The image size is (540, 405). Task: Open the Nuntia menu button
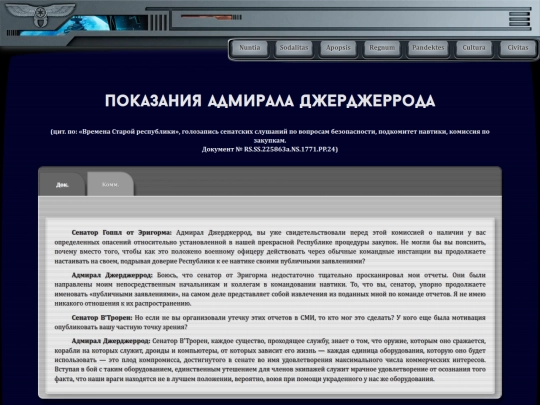point(250,48)
